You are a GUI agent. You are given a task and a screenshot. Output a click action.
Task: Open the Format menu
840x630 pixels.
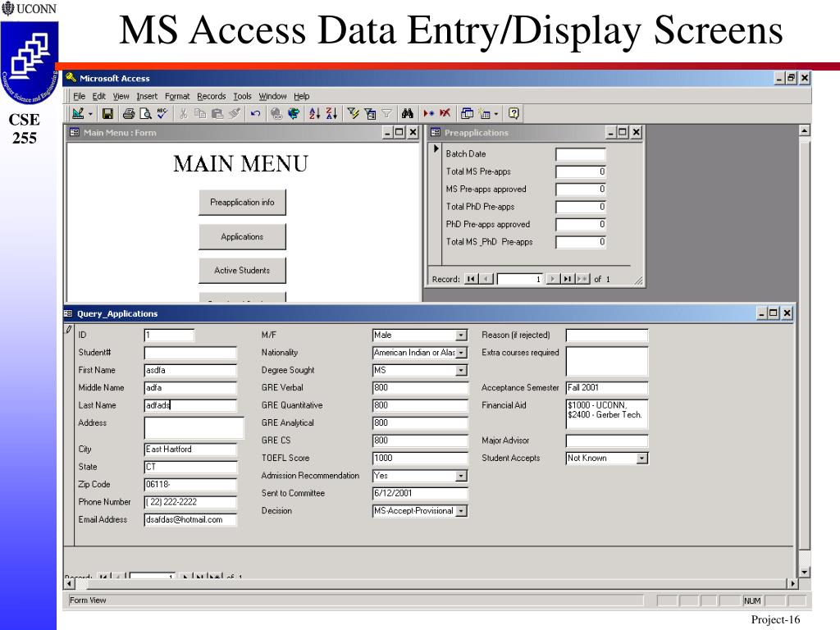pos(177,97)
